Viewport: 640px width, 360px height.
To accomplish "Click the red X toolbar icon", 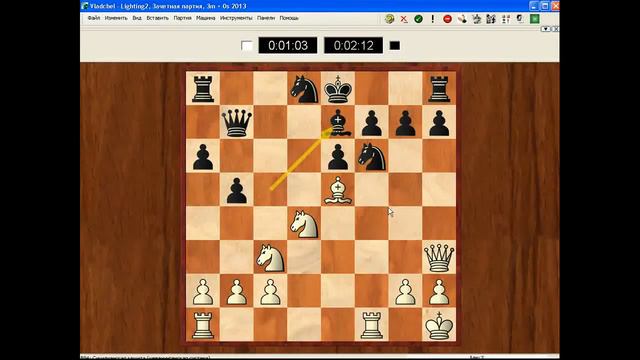I will tap(404, 19).
